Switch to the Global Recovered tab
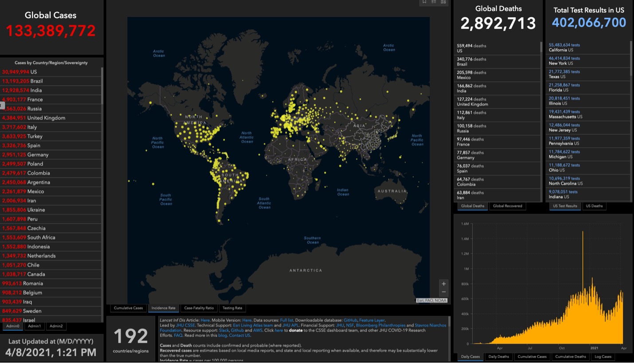This screenshot has height=364, width=634. (507, 206)
